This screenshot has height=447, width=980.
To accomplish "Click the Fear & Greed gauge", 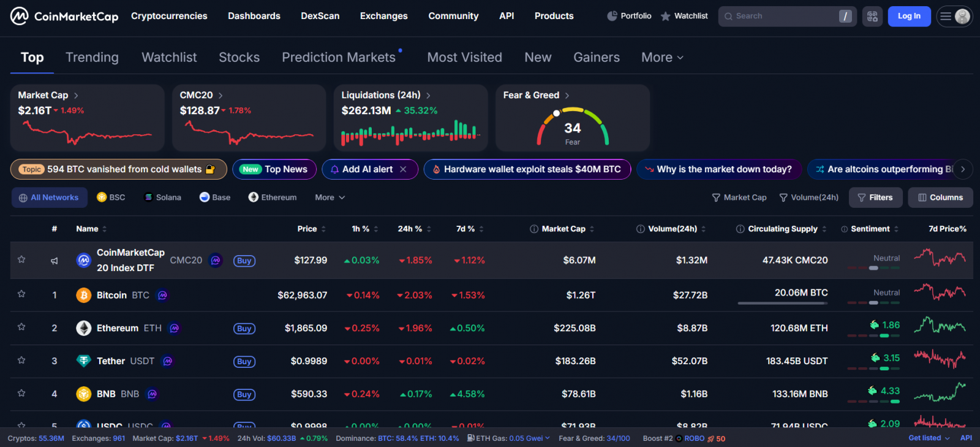I will tap(573, 127).
